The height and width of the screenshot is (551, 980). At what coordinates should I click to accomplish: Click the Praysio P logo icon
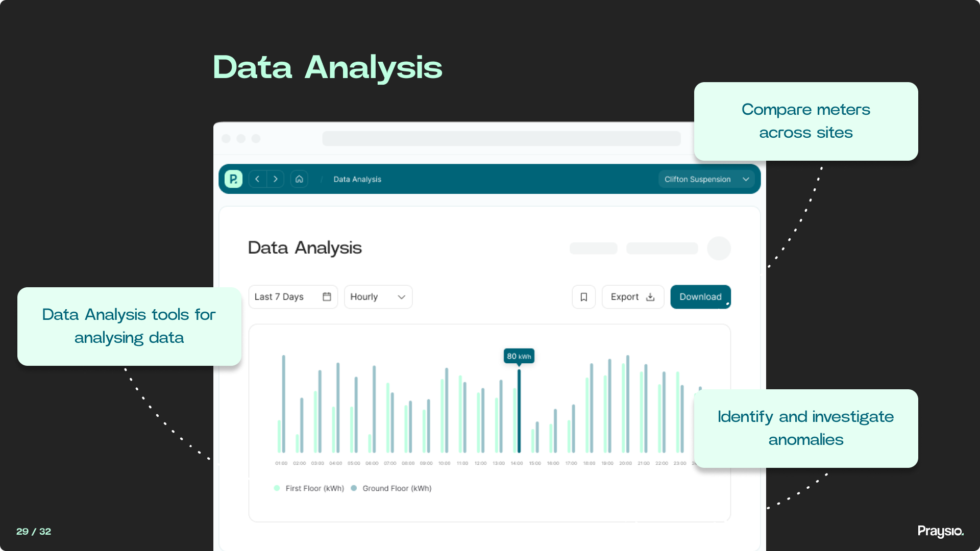tap(233, 179)
